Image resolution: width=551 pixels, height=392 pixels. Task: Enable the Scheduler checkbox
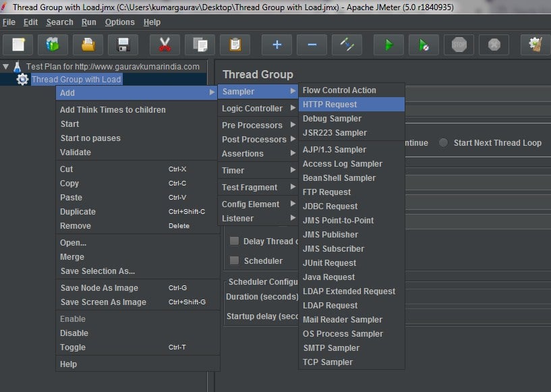click(235, 260)
